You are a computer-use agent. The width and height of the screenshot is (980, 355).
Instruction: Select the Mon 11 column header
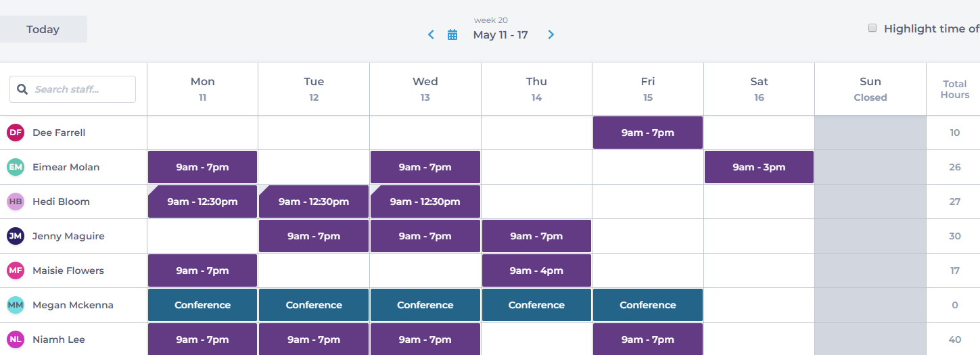203,89
